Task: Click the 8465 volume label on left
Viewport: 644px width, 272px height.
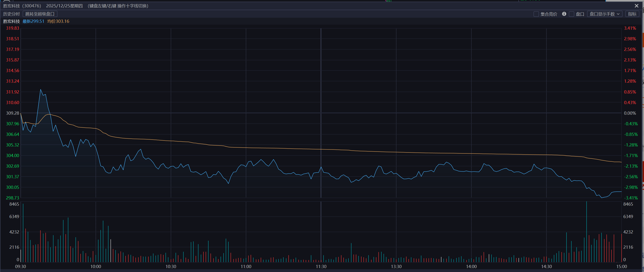Action: pyautogui.click(x=14, y=204)
